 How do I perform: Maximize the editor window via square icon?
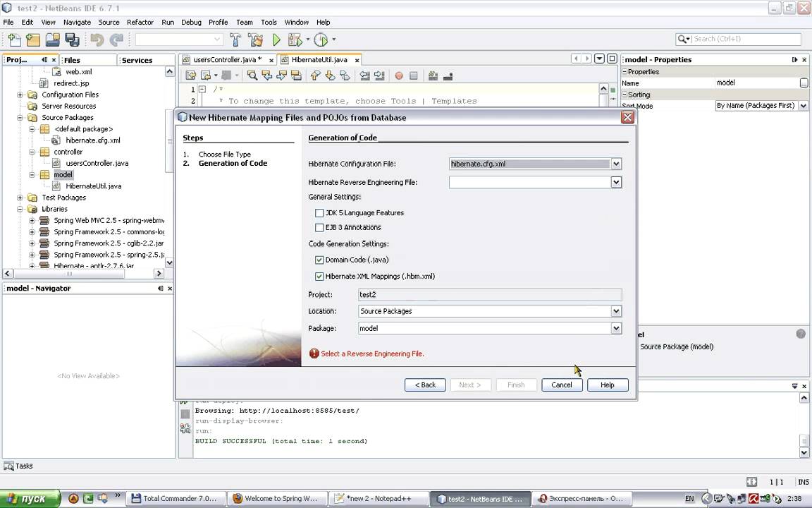coord(612,59)
